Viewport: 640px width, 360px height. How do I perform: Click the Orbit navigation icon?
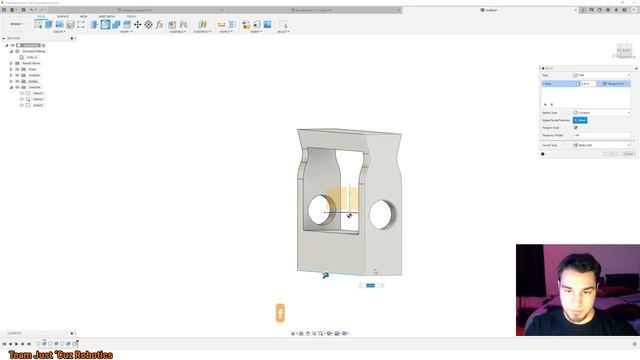pyautogui.click(x=293, y=333)
